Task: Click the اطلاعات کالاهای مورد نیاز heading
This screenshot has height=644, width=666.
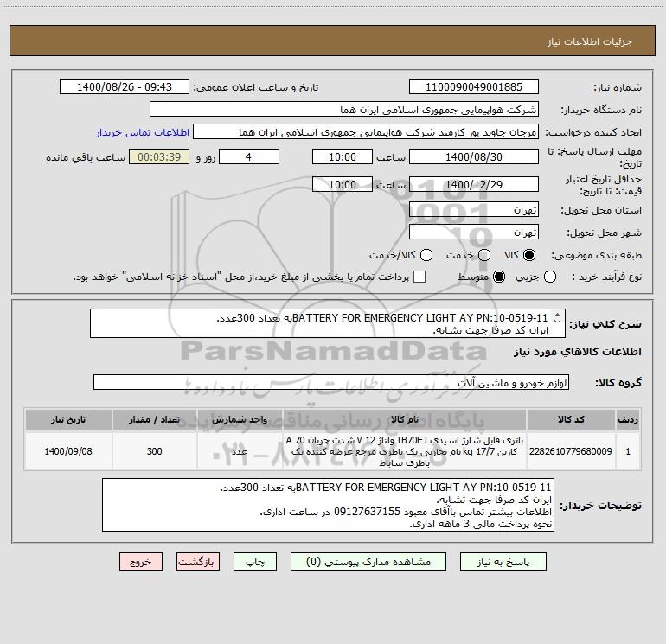Action: (577, 352)
